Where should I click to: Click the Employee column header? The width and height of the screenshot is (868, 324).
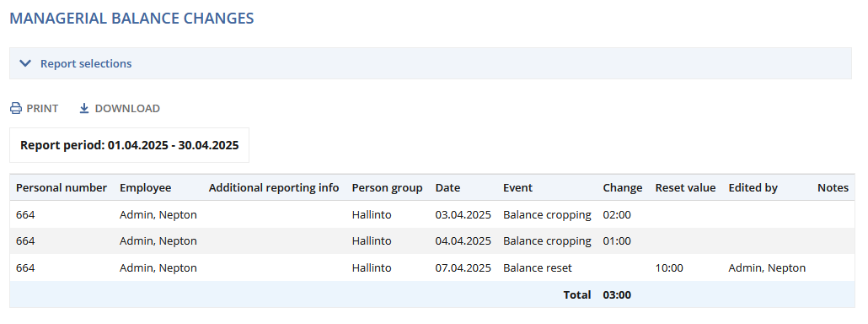pyautogui.click(x=146, y=188)
